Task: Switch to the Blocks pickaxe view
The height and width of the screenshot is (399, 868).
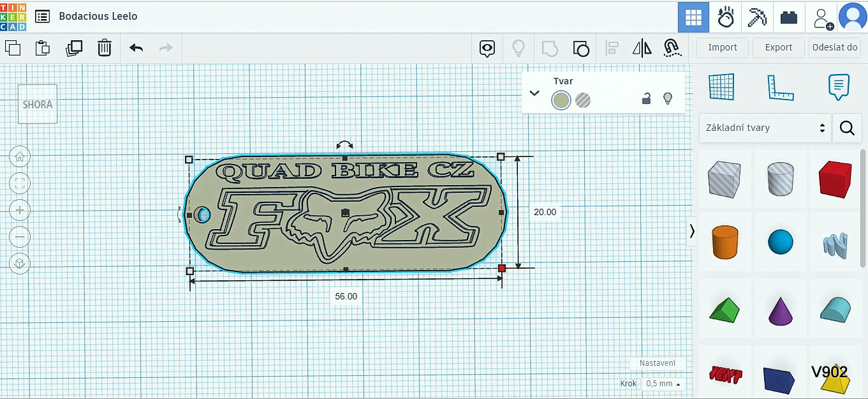Action: click(x=757, y=17)
